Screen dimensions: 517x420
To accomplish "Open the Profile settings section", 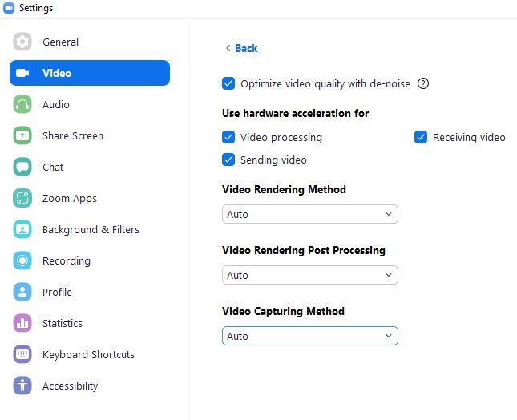I will 57,292.
